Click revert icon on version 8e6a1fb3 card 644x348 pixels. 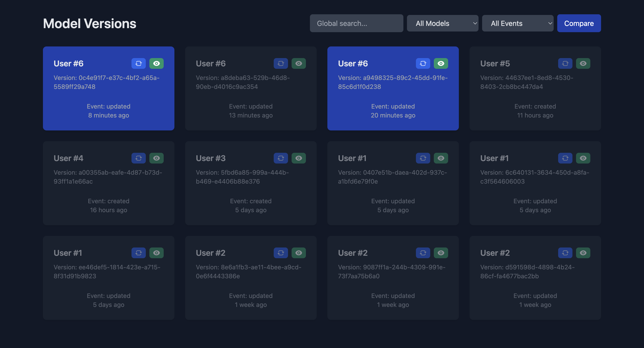click(280, 253)
